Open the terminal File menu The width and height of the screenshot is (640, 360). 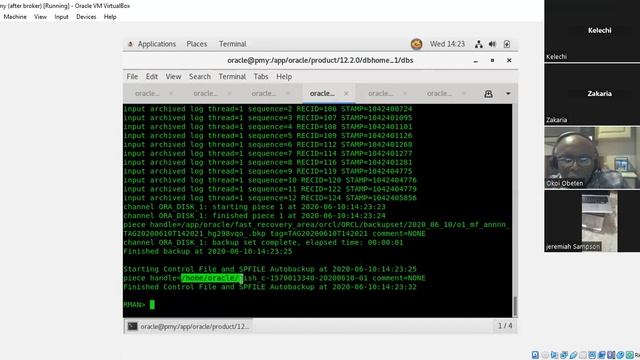click(x=132, y=76)
